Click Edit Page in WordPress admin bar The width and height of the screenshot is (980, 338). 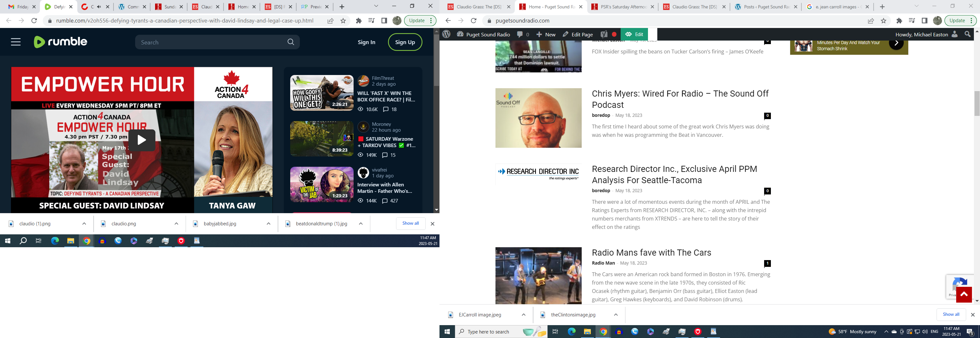point(578,34)
